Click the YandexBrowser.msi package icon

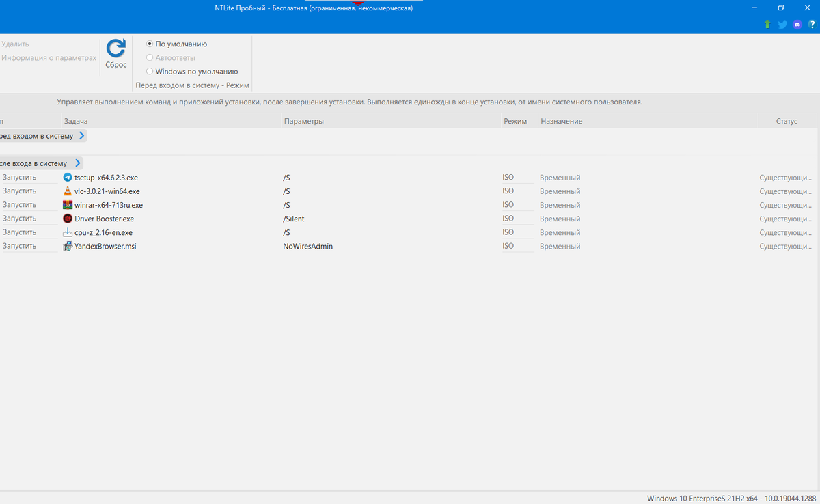pos(67,246)
